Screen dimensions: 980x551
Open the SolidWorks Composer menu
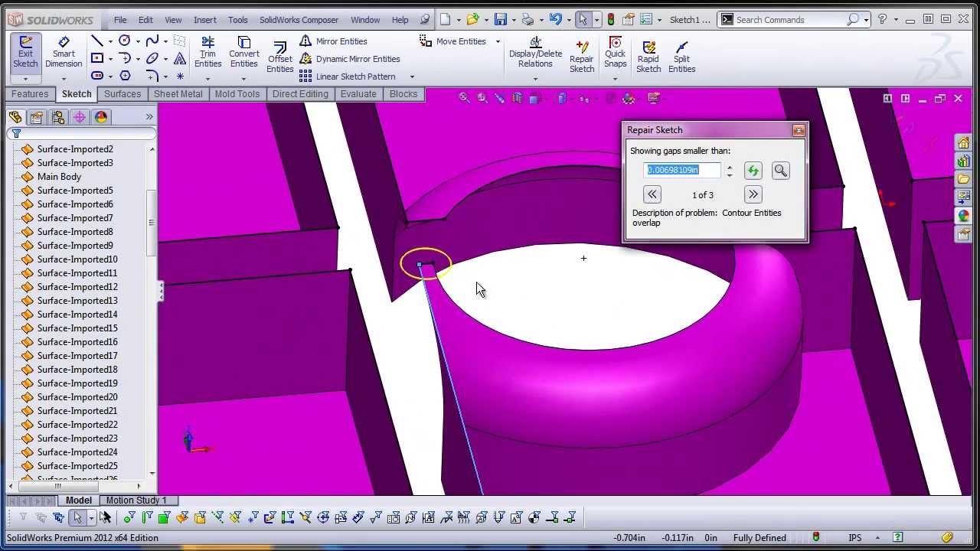(299, 20)
